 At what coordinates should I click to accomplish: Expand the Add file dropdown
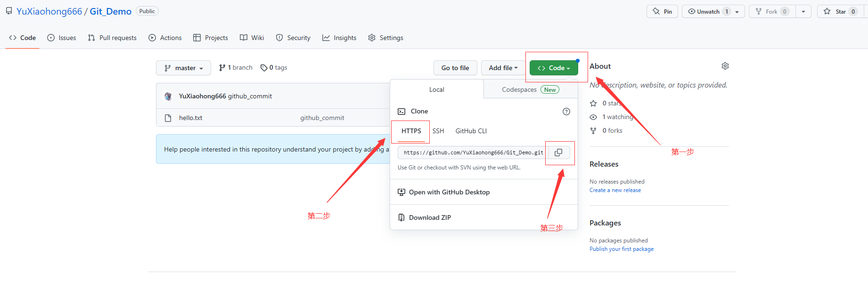coord(503,68)
